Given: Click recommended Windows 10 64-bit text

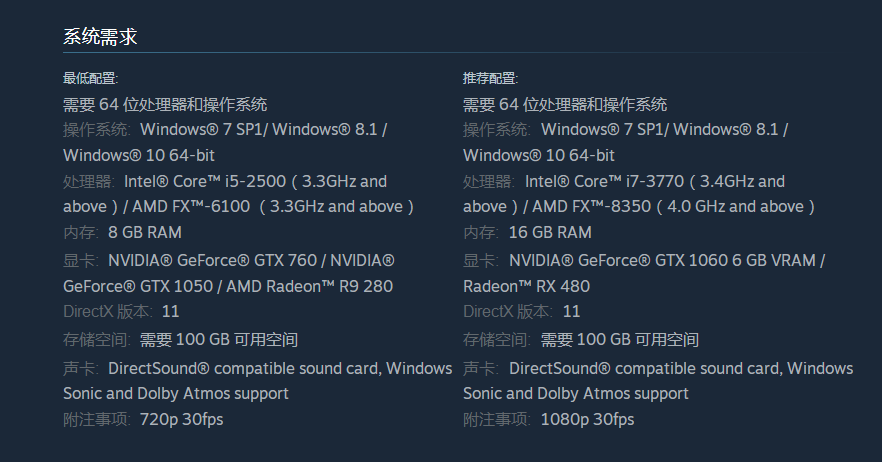Looking at the screenshot, I should click(x=538, y=155).
